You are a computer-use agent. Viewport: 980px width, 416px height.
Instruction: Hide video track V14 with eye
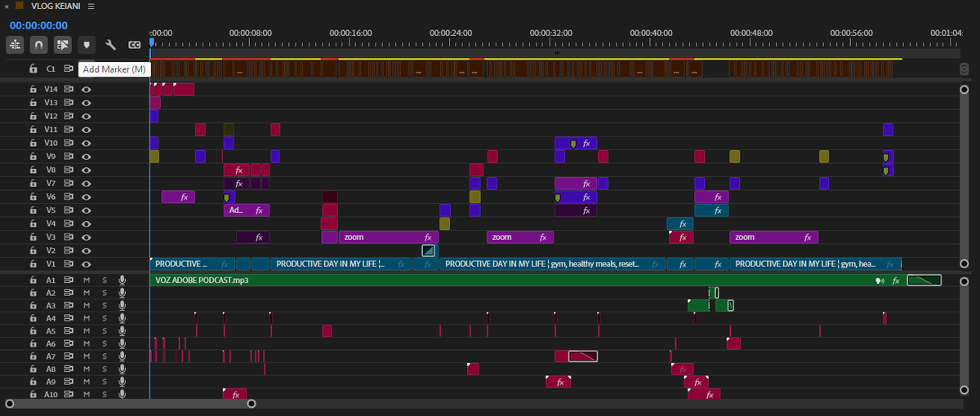click(86, 90)
